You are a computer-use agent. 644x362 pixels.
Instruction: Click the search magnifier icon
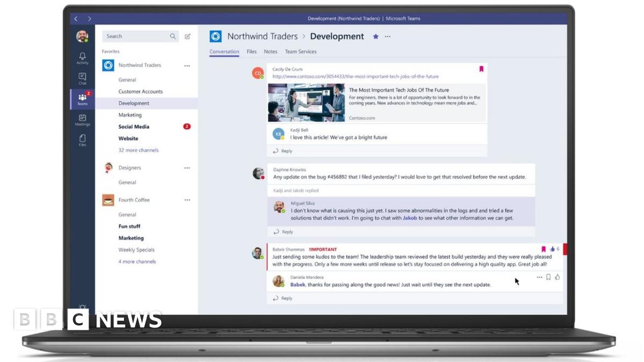coord(173,36)
